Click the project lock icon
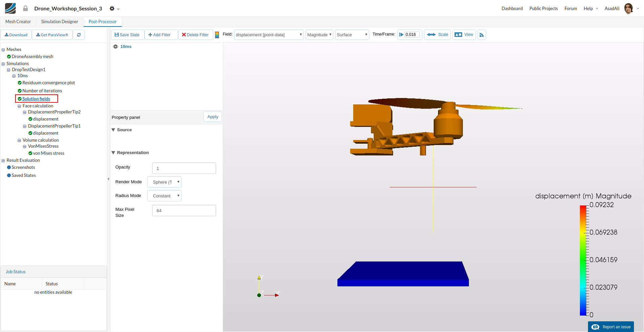 (25, 8)
